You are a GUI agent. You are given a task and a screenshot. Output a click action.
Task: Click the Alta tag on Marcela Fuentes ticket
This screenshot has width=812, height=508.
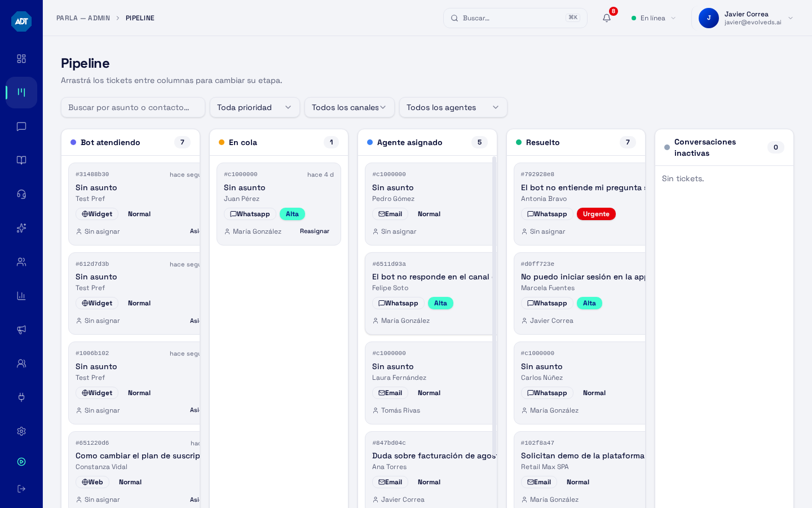[x=589, y=303]
